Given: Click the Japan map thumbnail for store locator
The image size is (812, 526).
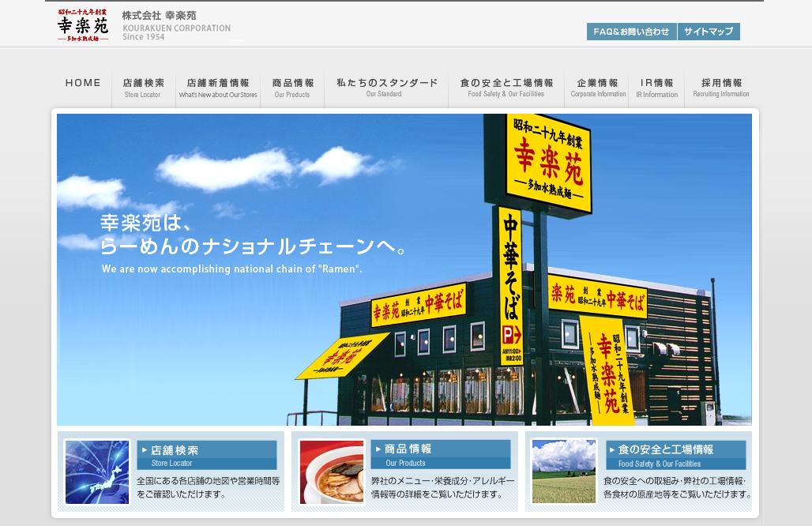Looking at the screenshot, I should [97, 472].
